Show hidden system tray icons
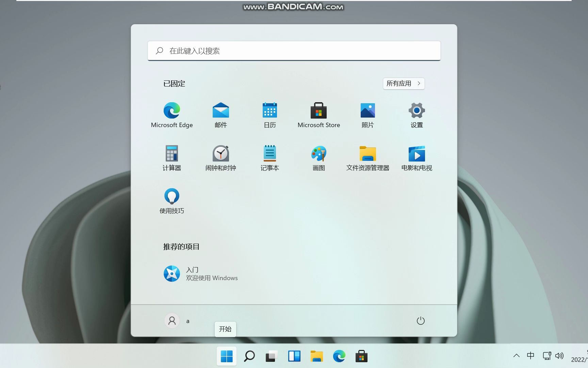Viewport: 588px width, 368px height. [x=517, y=356]
